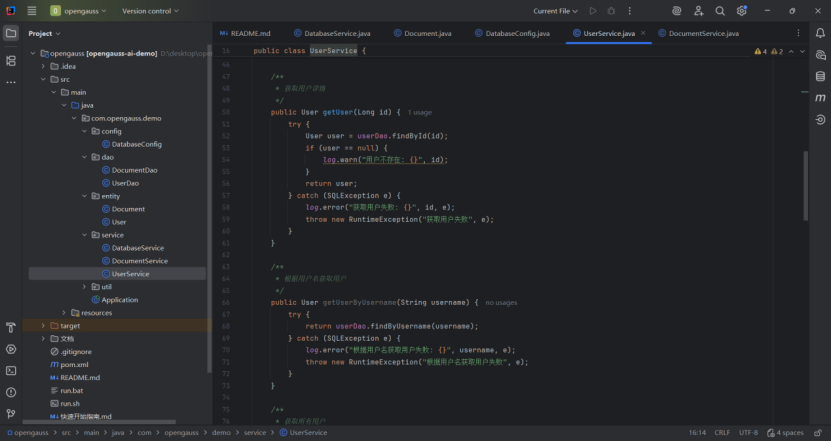Screen dimensions: 831x442
Task: Open the 4 spaces indent settings
Action: pyautogui.click(x=785, y=432)
